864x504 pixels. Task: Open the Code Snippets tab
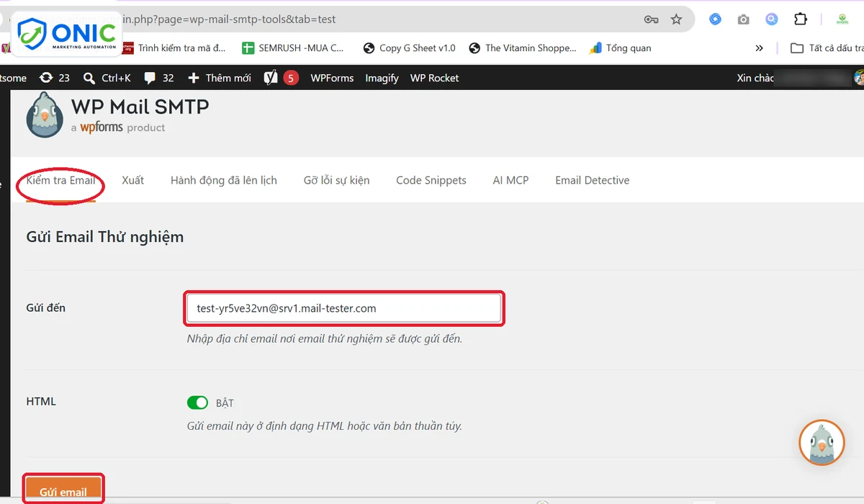click(431, 180)
